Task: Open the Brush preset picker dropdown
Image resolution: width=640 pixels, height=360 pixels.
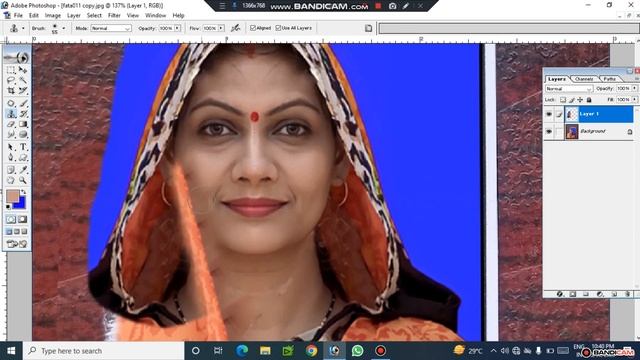Action: coord(63,28)
